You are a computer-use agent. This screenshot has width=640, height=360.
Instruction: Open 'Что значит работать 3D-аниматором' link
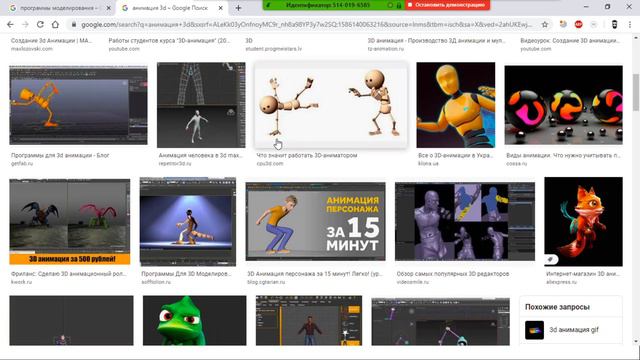(x=307, y=156)
